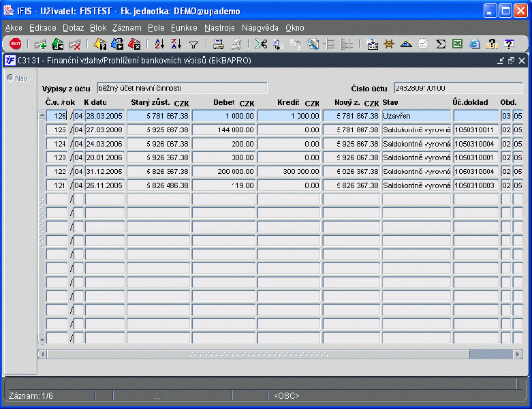Click the paste icon next to scissors

pyautogui.click(x=278, y=44)
